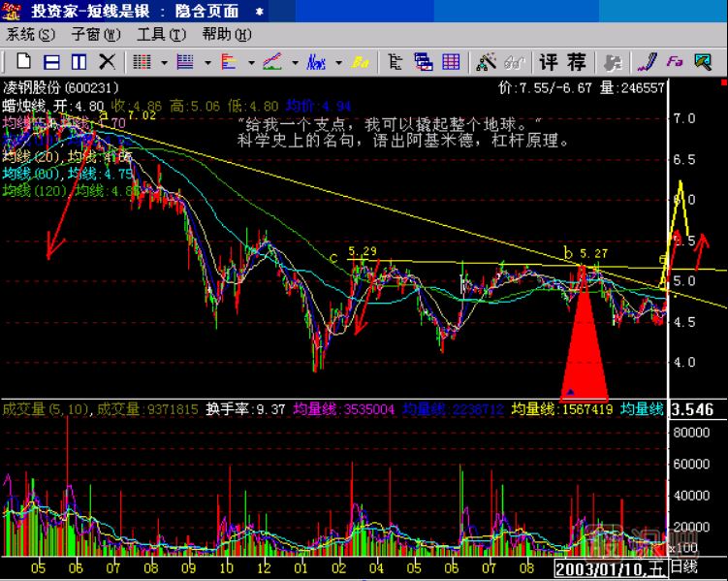This screenshot has width=728, height=581.
Task: Click the 评 comment button
Action: pos(550,63)
